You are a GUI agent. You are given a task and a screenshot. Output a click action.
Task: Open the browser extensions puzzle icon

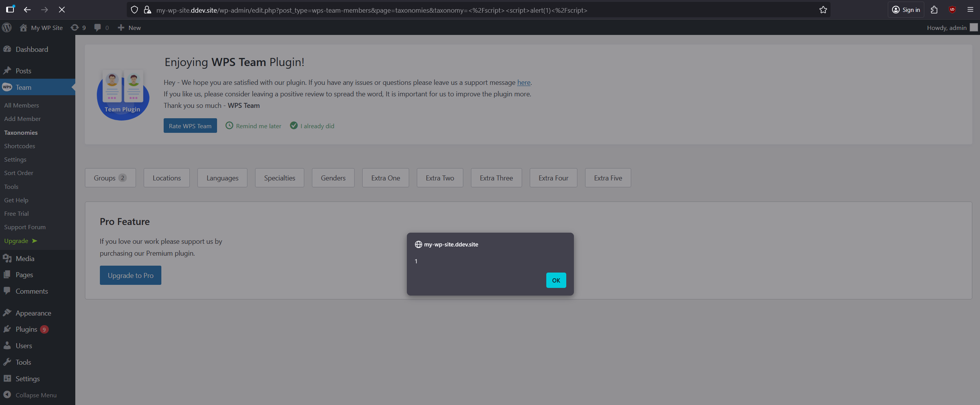[934, 10]
